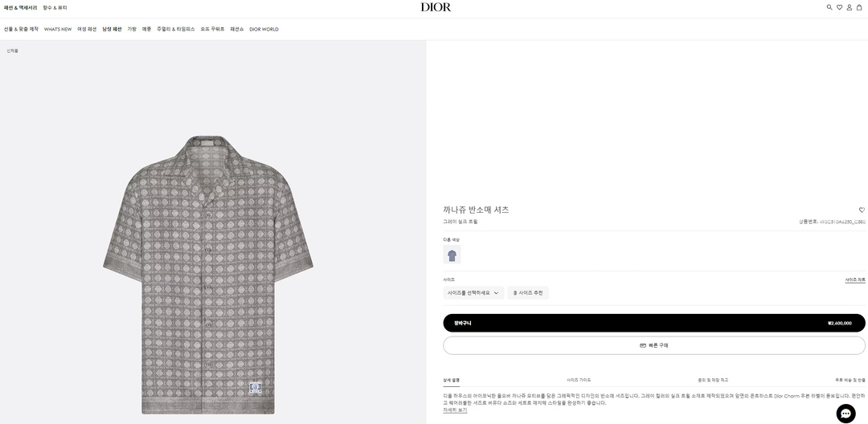Viewport: 868px width, 424px height.
Task: Open the wishlist heart in header
Action: 839,7
